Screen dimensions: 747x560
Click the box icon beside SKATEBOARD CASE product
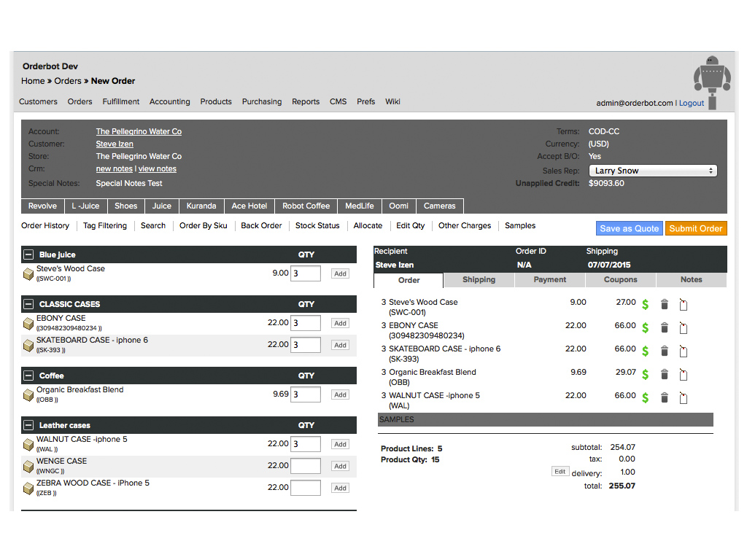28,345
